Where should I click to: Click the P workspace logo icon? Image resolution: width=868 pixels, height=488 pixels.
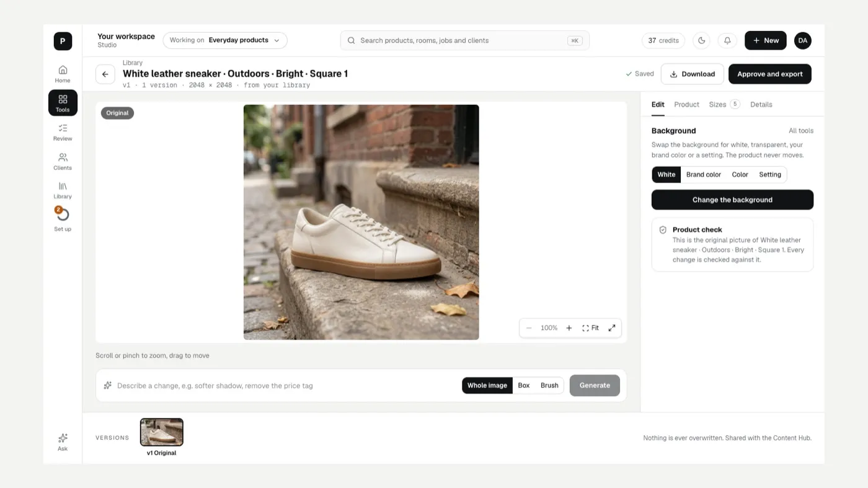(63, 41)
